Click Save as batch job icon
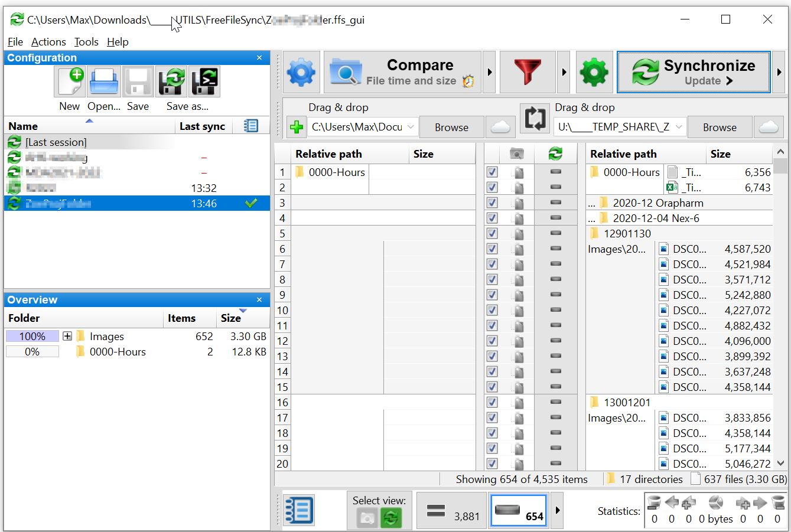Screen dimensions: 791x532 (x=204, y=82)
